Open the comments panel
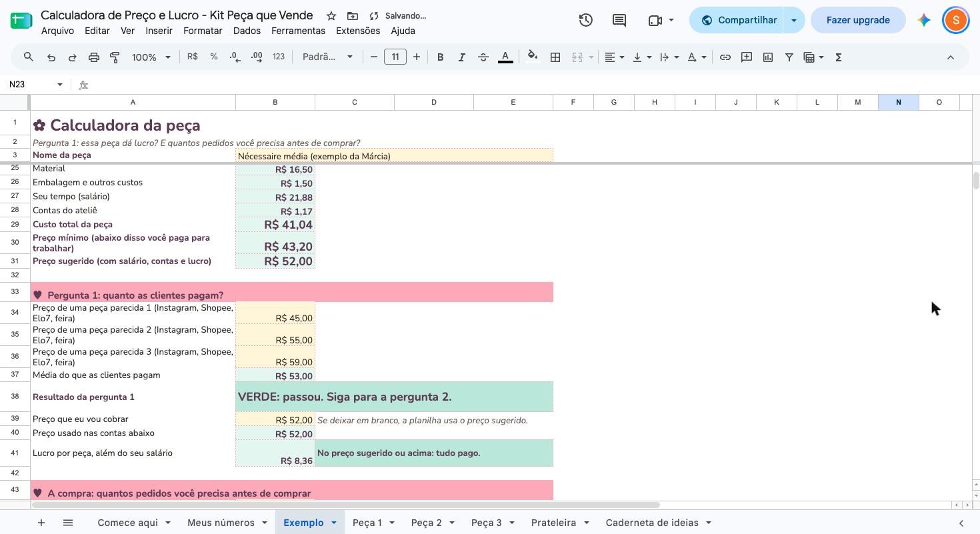The height and width of the screenshot is (534, 980). click(x=619, y=20)
